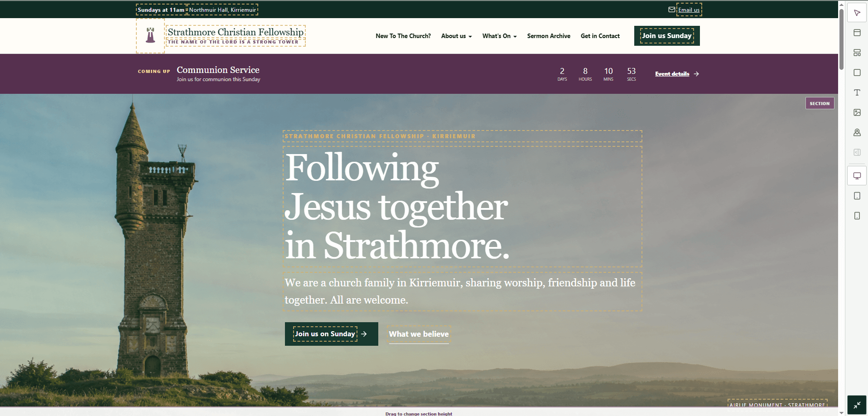
Task: Click the collapse arrows icon at bottom right
Action: pyautogui.click(x=857, y=405)
